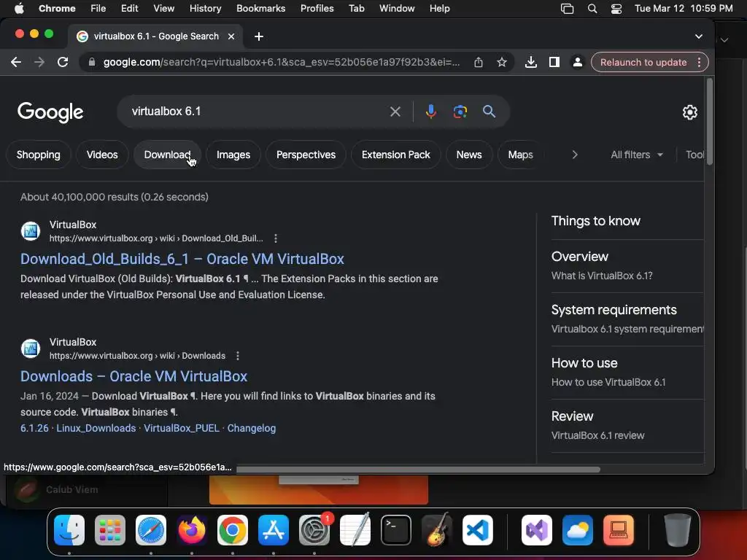Open more options for the Downloads result
Screen dimensions: 747x560
tap(238, 356)
